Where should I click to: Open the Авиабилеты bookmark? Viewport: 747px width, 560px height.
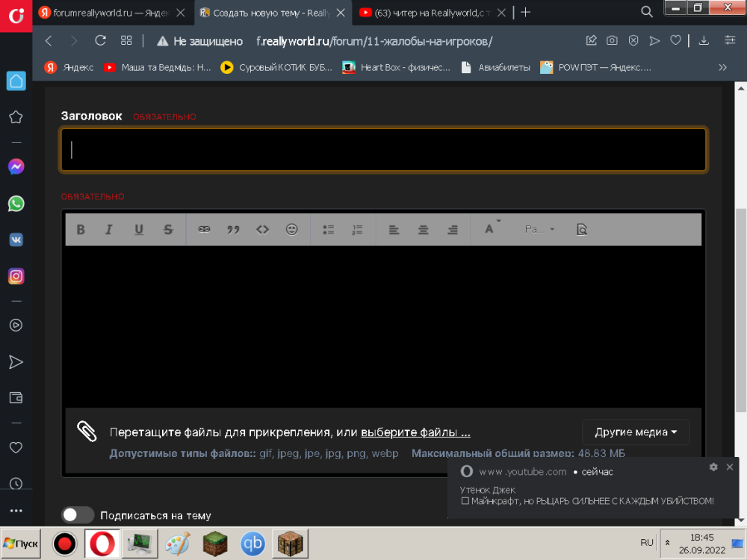(495, 68)
